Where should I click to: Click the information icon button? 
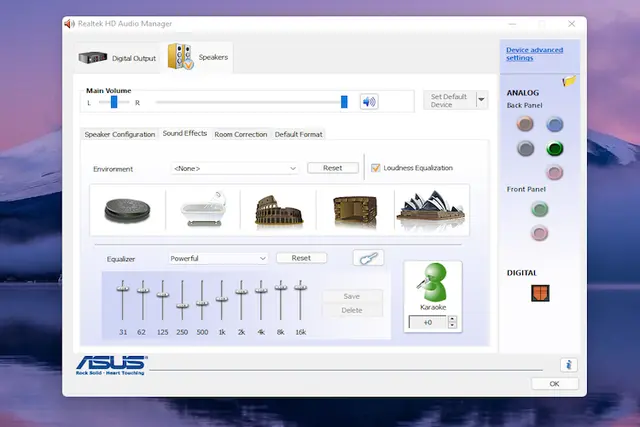click(x=569, y=365)
